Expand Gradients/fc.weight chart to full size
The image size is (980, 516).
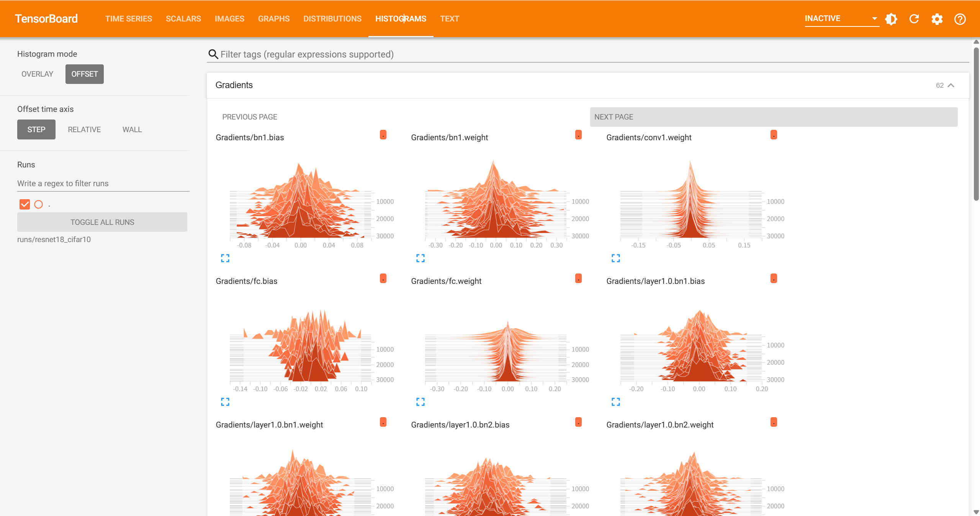420,402
